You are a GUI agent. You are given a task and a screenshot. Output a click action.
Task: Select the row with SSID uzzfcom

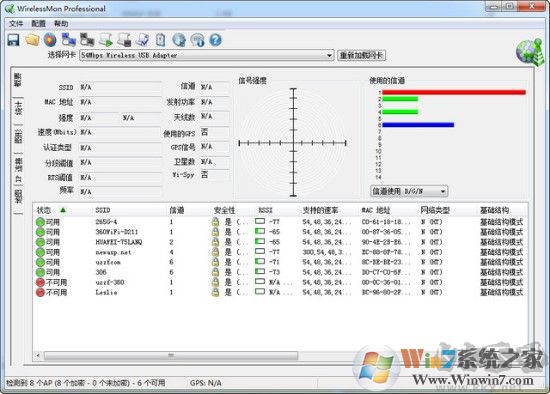point(280,262)
